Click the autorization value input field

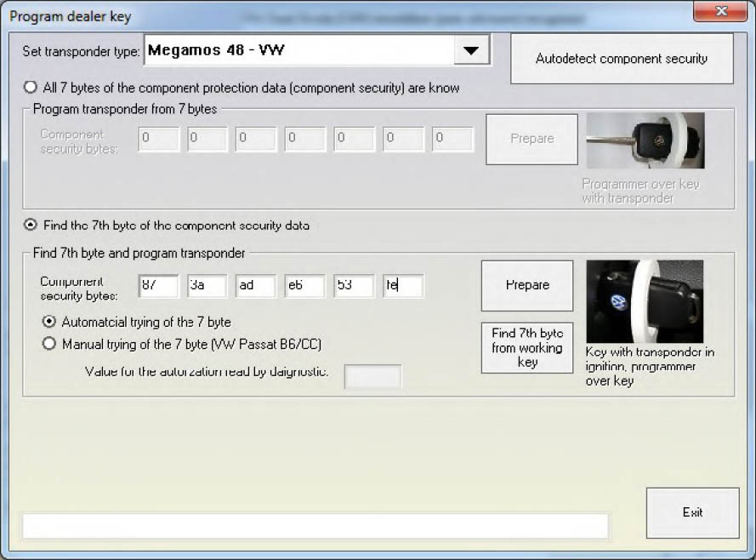pyautogui.click(x=372, y=376)
